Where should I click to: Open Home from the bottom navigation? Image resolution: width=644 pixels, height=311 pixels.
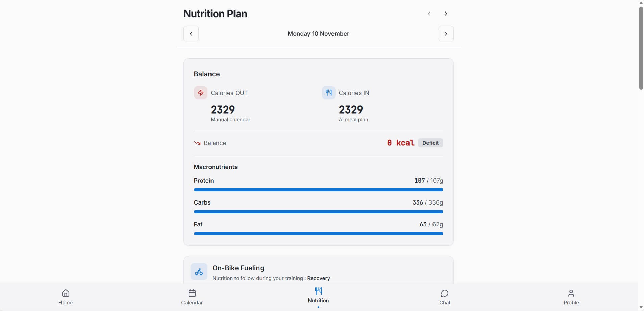coord(66,297)
